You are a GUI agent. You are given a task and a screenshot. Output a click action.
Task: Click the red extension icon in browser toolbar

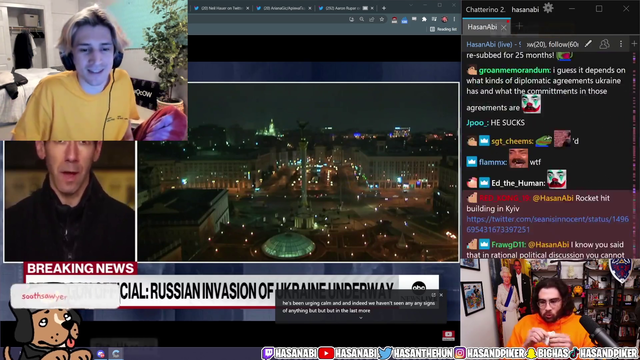click(x=394, y=19)
